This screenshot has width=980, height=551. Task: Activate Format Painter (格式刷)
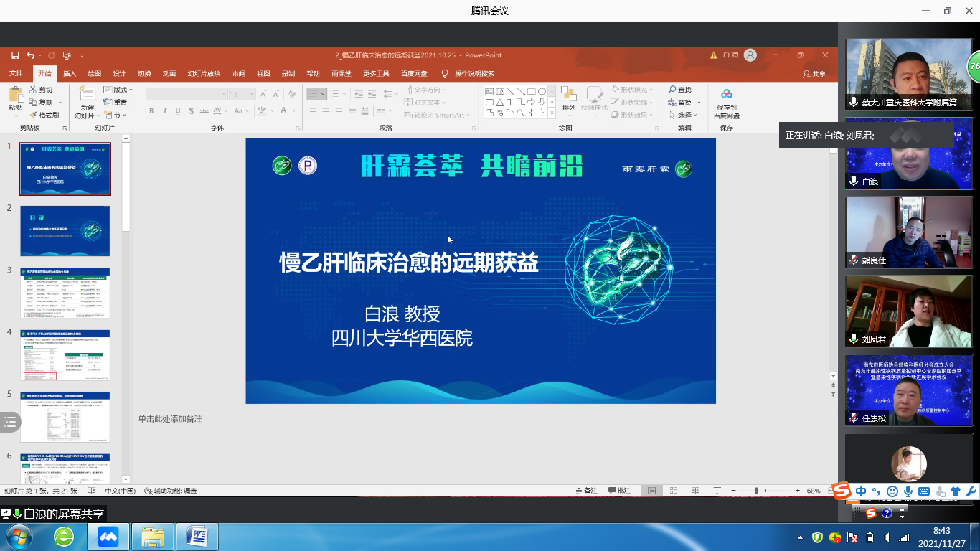point(44,115)
